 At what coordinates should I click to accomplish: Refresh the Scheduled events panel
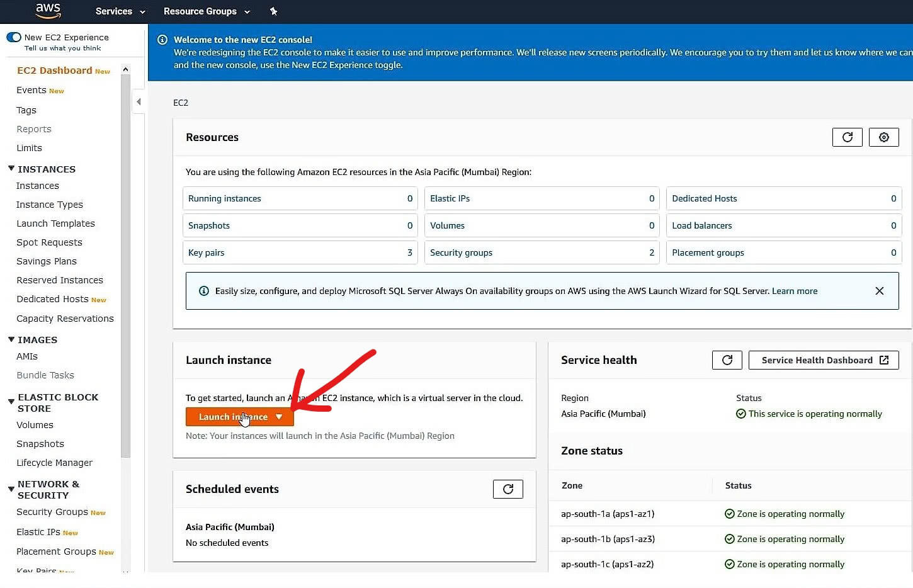click(508, 489)
